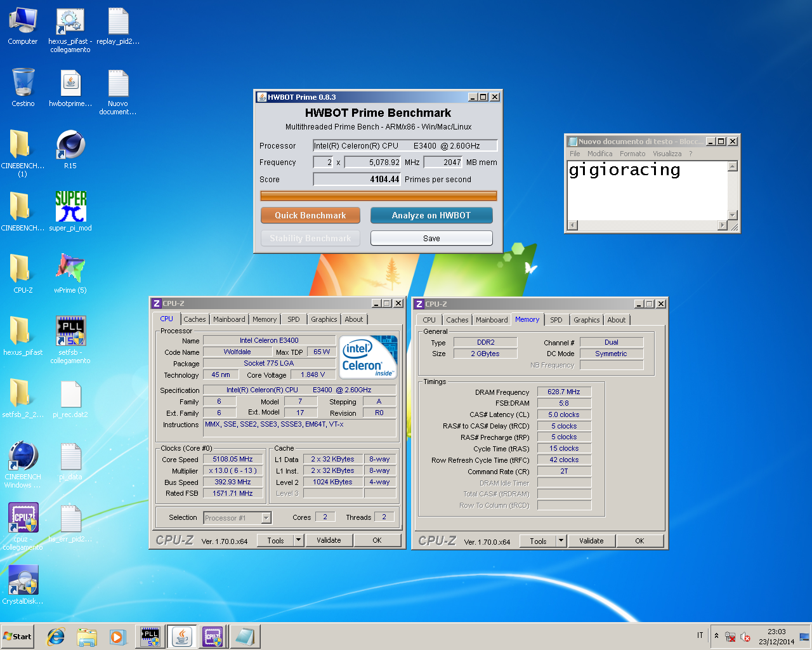This screenshot has width=812, height=650.
Task: Select the Nuovo document text file
Action: coord(118,92)
